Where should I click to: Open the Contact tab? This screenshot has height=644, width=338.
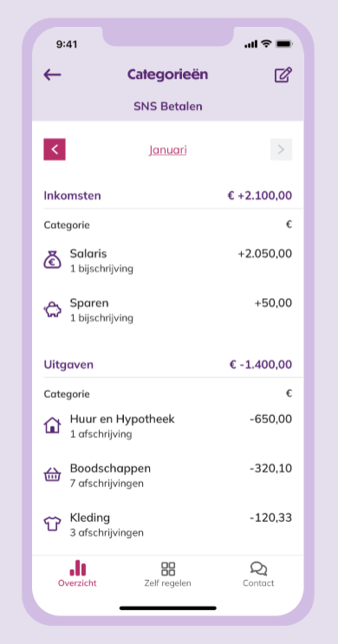point(258,574)
